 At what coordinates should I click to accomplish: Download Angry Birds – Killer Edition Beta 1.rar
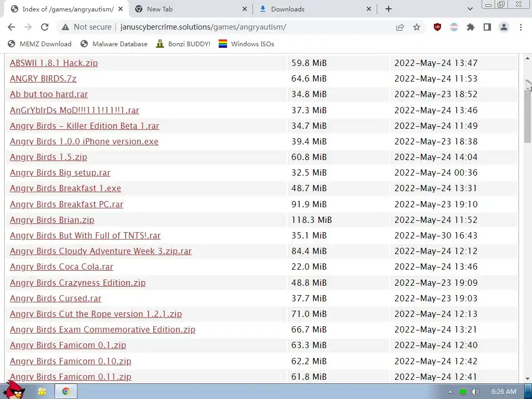point(85,126)
